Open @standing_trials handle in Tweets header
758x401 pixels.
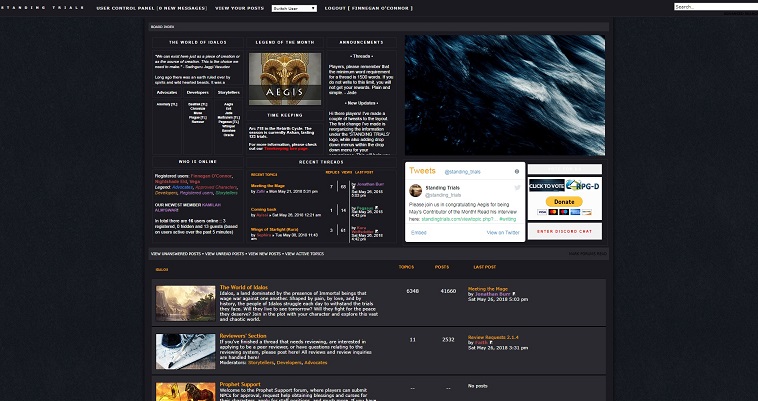click(x=462, y=172)
